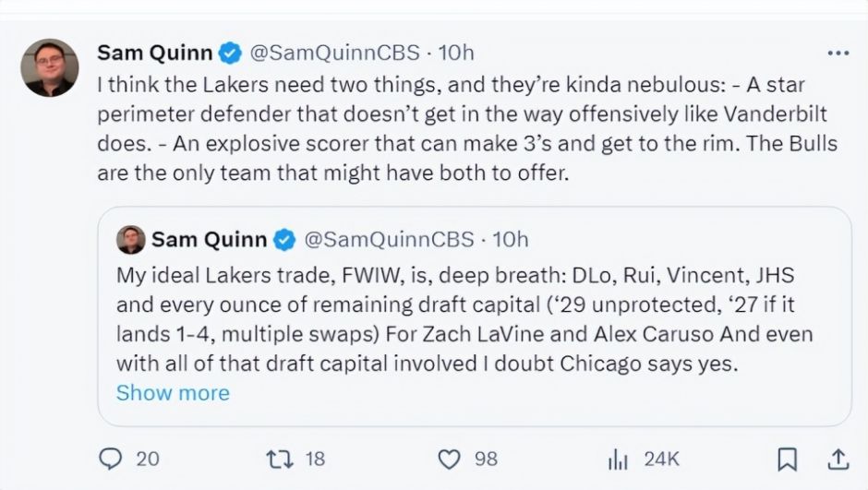This screenshot has height=490, width=868.
Task: Click the 24K views count
Action: pyautogui.click(x=661, y=459)
